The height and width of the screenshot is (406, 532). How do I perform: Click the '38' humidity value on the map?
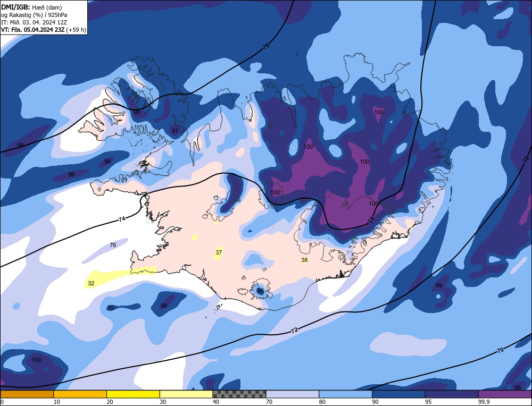305,260
